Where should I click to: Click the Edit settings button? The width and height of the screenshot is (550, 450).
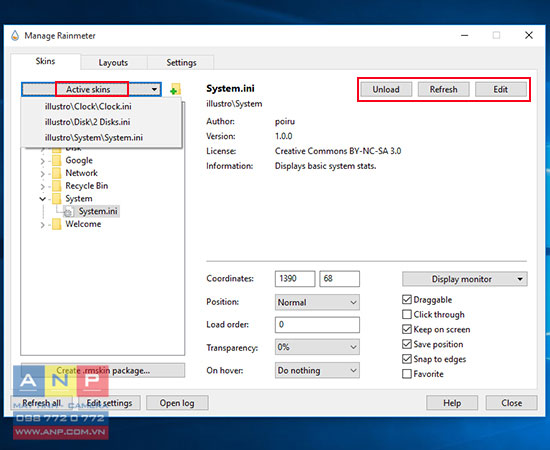point(109,403)
